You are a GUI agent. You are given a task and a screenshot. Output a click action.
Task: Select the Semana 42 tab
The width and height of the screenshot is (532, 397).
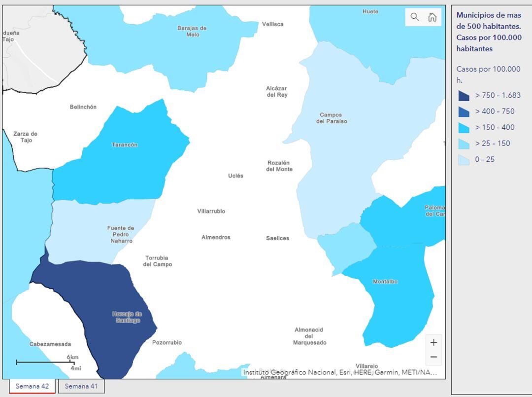[32, 386]
